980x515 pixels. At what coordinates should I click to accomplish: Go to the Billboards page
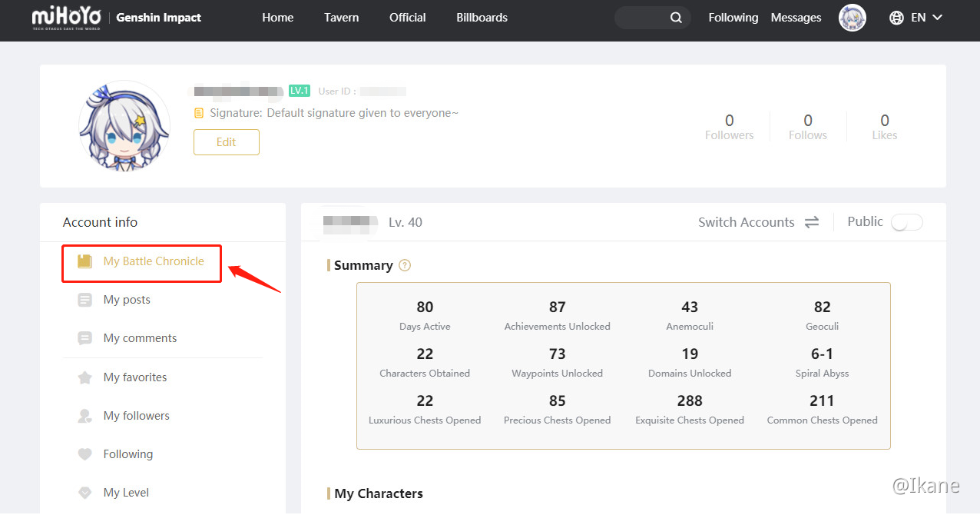482,18
